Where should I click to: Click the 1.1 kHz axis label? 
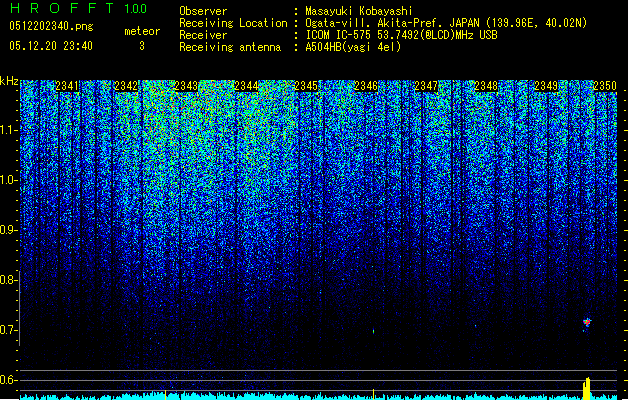(8, 130)
